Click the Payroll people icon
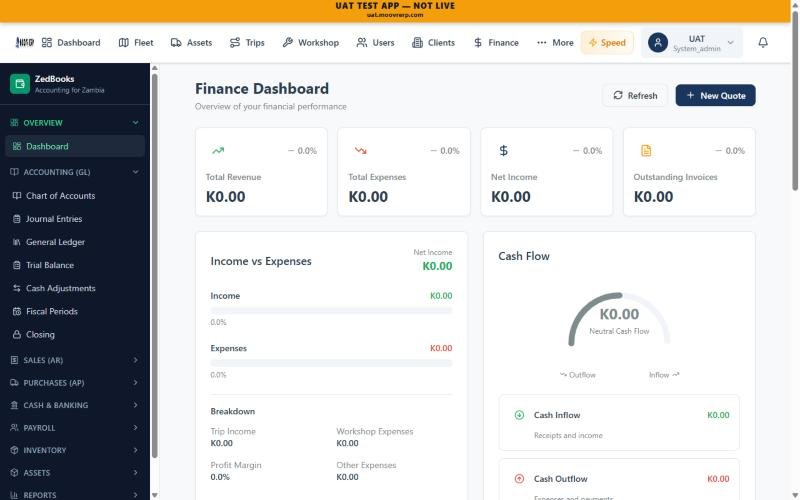Screen dimensions: 800x500 click(x=14, y=428)
